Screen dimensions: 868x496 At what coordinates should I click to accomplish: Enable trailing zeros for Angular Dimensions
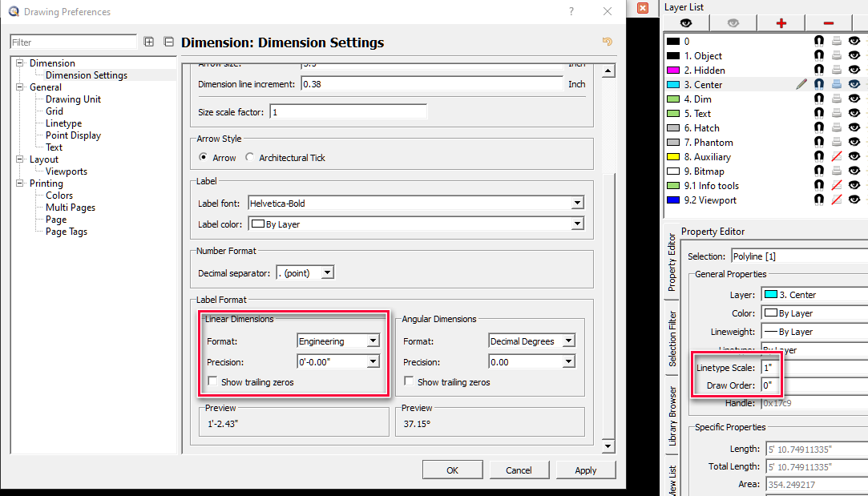[409, 382]
